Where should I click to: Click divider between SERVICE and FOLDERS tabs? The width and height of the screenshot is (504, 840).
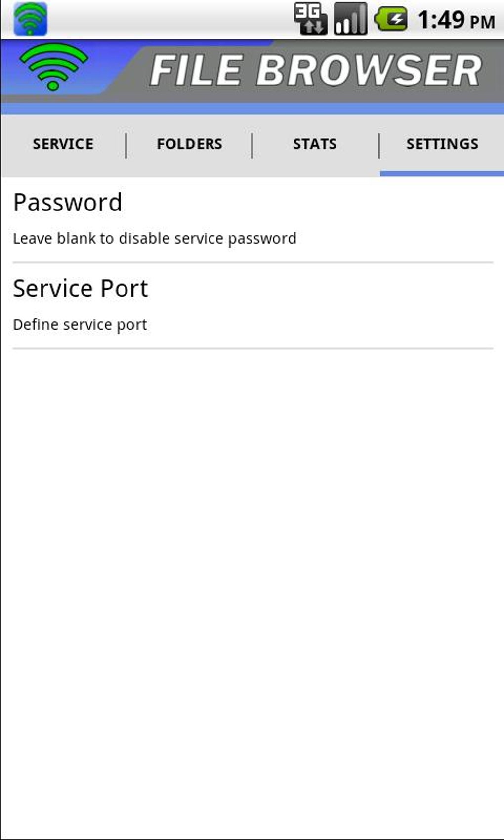pos(126,146)
